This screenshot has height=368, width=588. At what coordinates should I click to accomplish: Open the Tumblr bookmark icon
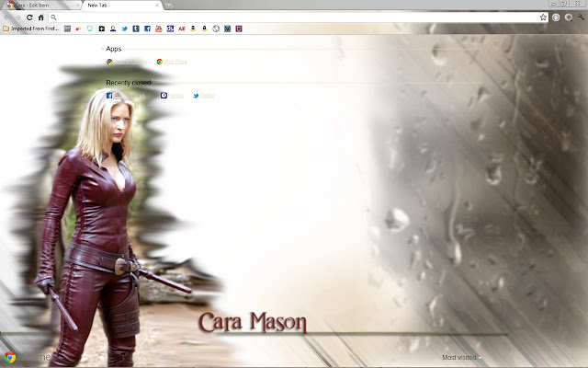(x=136, y=29)
